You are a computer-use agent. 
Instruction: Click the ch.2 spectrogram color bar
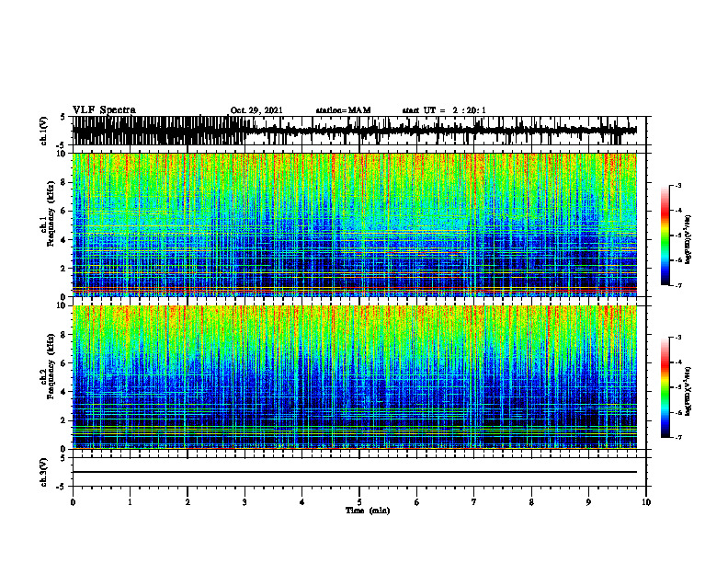point(665,387)
